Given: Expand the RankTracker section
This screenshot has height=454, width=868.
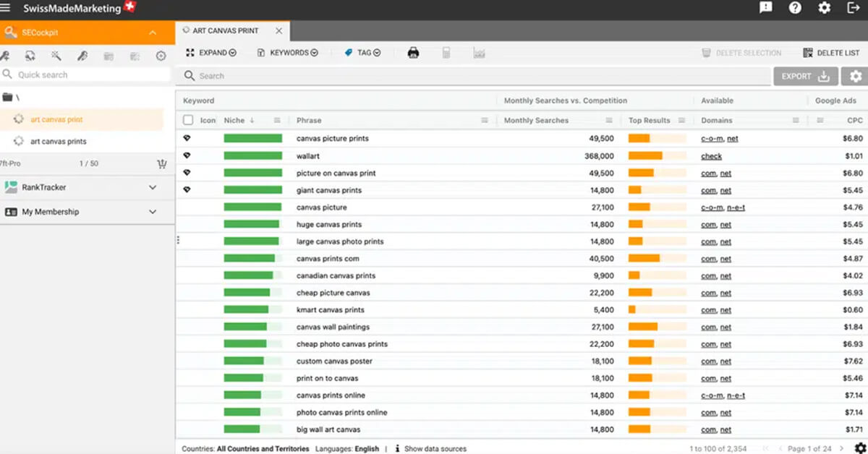Looking at the screenshot, I should 153,187.
